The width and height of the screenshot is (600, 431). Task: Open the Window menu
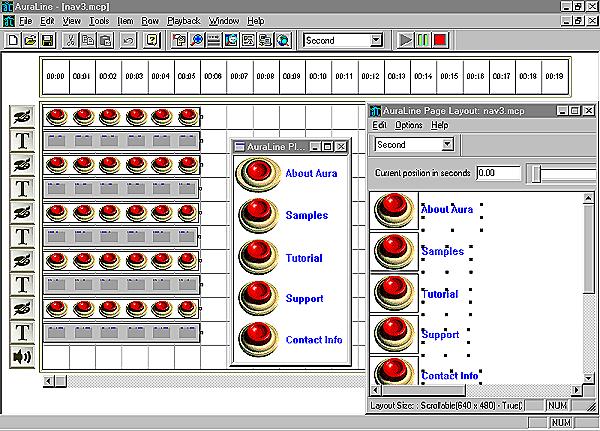pyautogui.click(x=224, y=21)
